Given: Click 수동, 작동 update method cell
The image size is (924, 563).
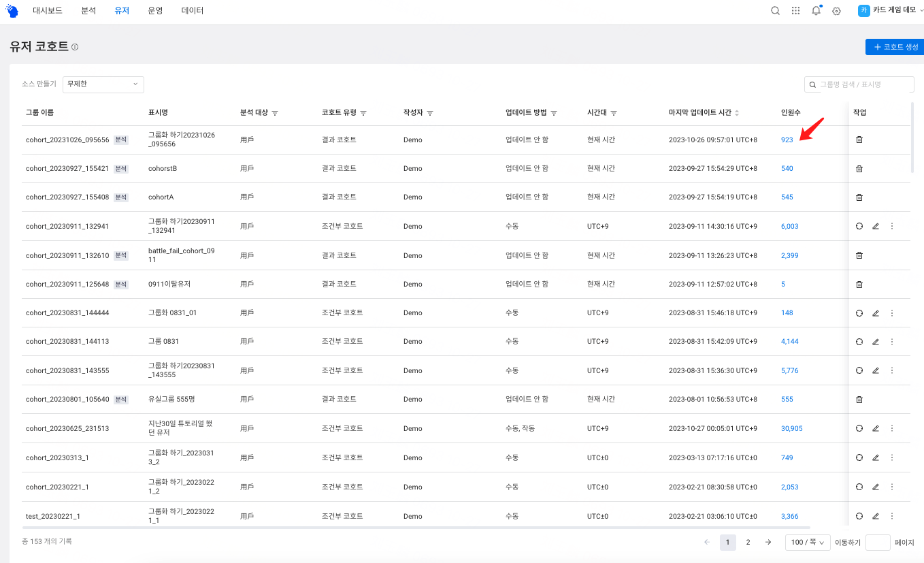Looking at the screenshot, I should click(x=520, y=428).
